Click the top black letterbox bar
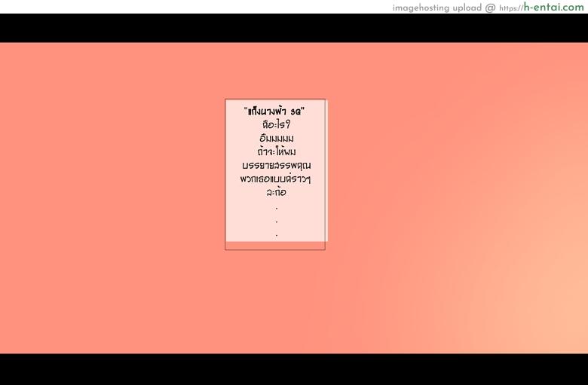 tap(294, 28)
